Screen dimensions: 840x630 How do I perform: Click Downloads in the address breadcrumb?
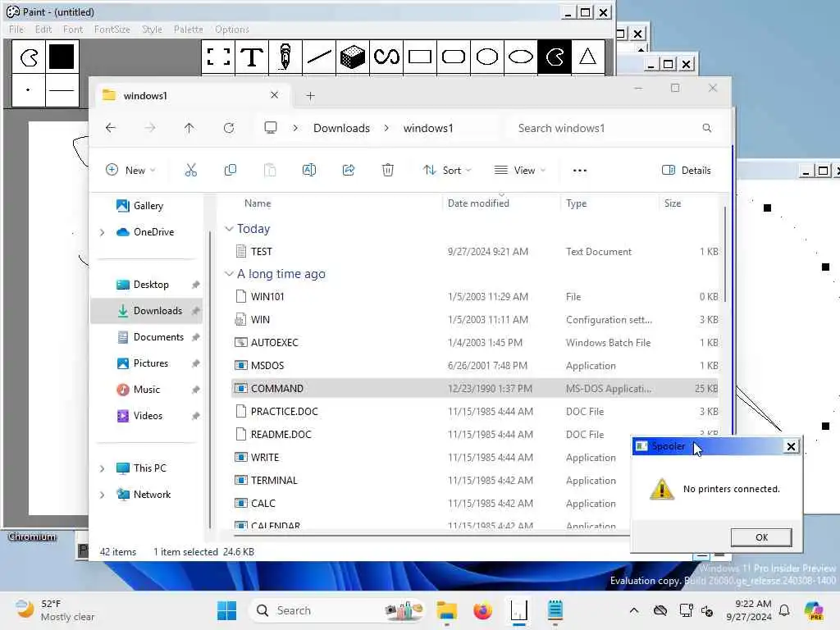point(341,128)
